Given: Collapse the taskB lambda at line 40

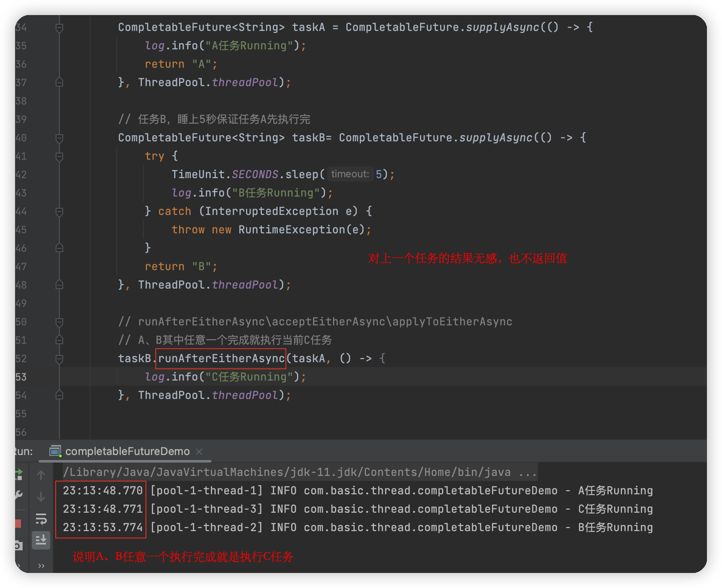Looking at the screenshot, I should 59,138.
